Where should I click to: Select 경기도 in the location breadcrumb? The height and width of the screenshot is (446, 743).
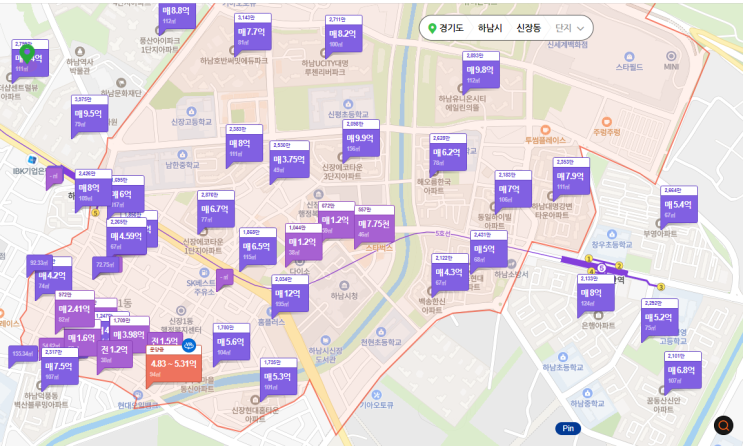pos(451,28)
